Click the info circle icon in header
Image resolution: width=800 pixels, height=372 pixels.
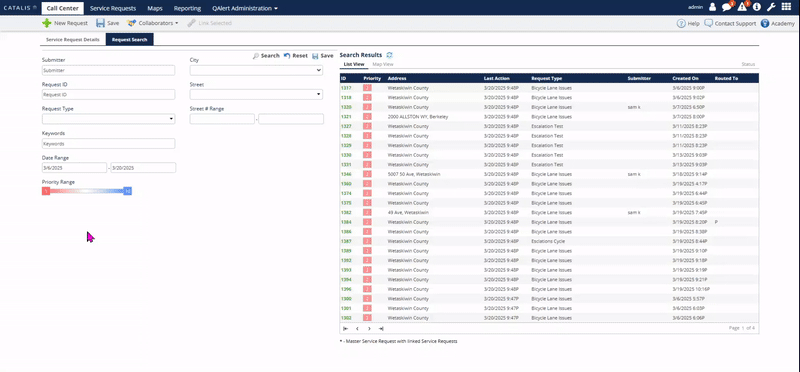(757, 7)
